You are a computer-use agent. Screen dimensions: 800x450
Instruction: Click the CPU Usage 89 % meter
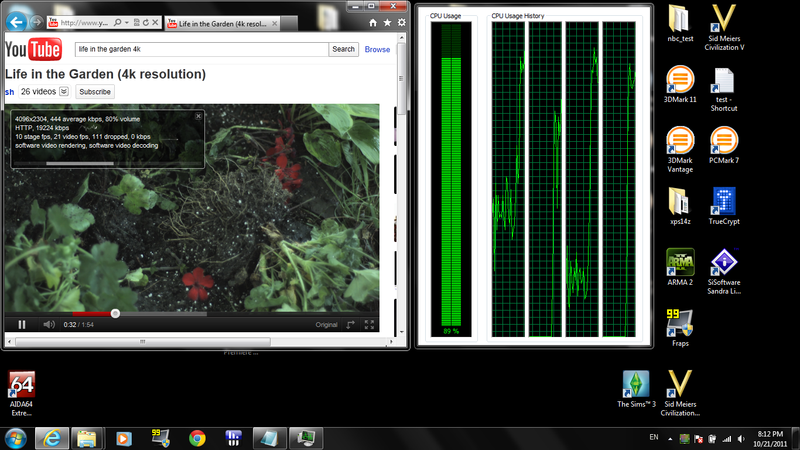451,179
